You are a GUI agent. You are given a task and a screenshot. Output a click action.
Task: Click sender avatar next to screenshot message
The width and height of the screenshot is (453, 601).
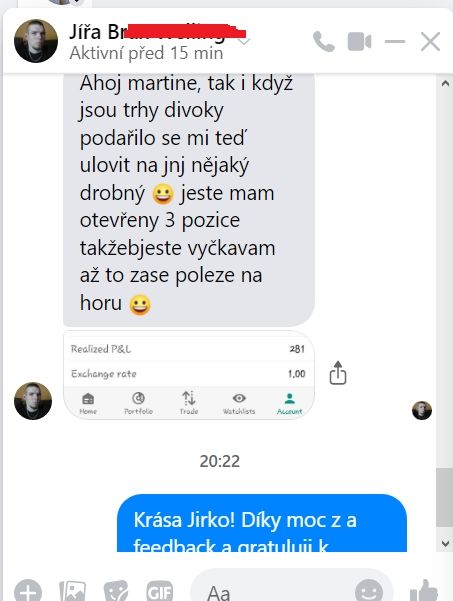(x=33, y=401)
